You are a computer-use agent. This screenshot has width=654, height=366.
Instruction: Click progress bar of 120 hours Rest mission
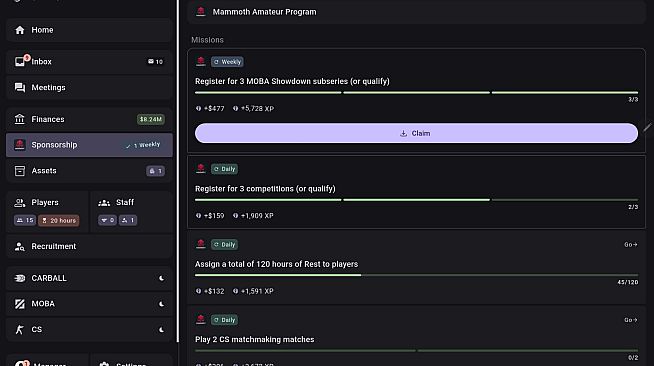coord(416,275)
